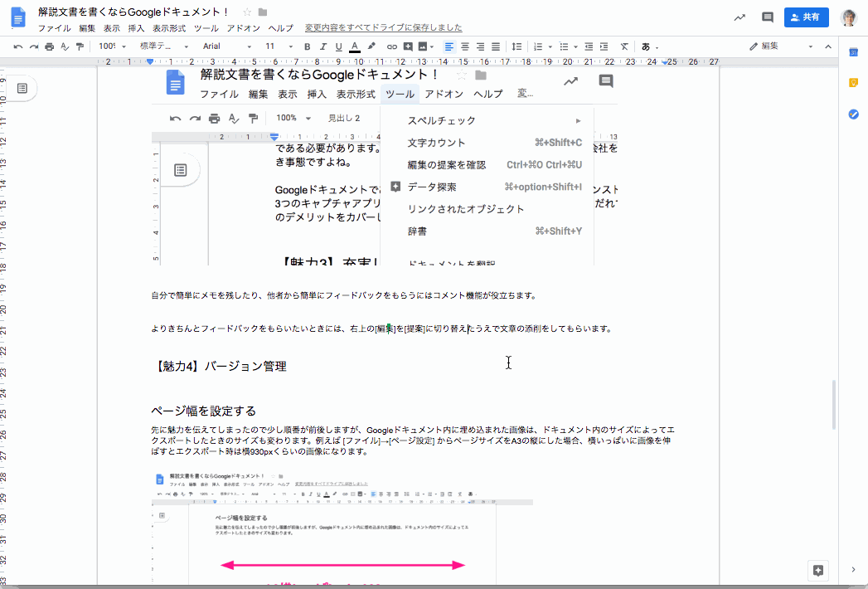Open the 表示 menu
This screenshot has width=868, height=589.
111,27
